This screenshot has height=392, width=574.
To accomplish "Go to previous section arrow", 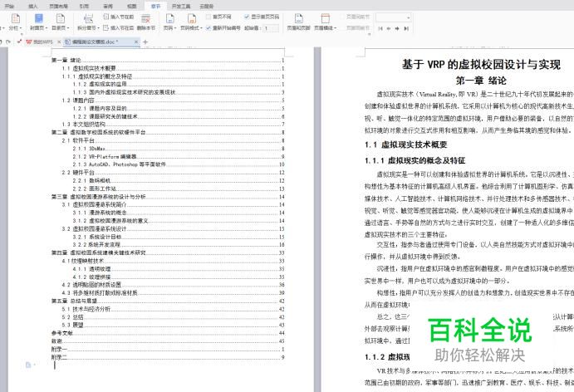I will [x=389, y=28].
